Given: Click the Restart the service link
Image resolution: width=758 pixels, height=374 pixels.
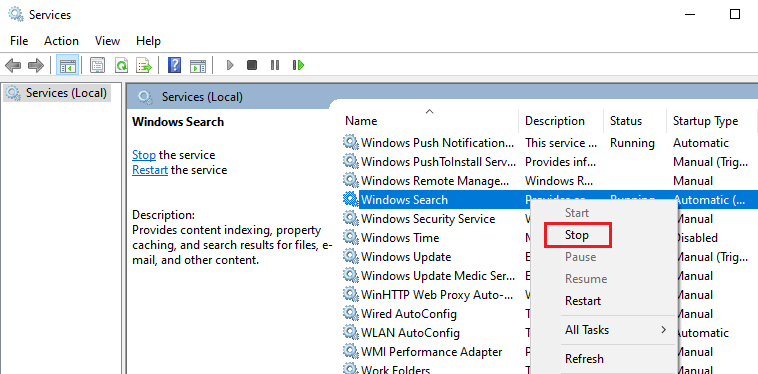Looking at the screenshot, I should (150, 170).
